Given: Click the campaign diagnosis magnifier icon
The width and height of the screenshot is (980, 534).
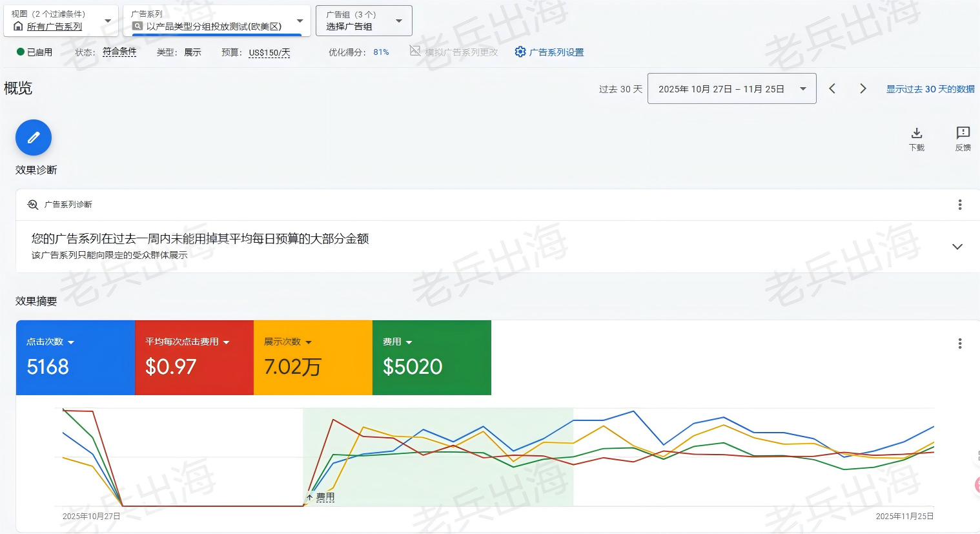Looking at the screenshot, I should pos(33,205).
